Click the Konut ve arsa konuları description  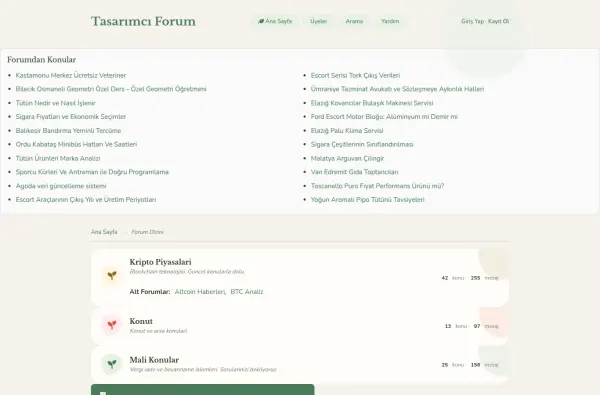159,331
